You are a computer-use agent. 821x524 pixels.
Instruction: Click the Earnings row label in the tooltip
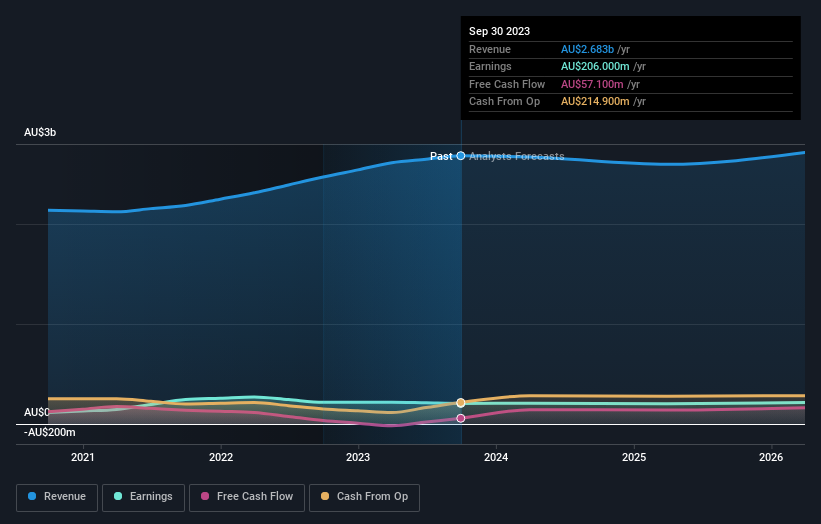(490, 66)
